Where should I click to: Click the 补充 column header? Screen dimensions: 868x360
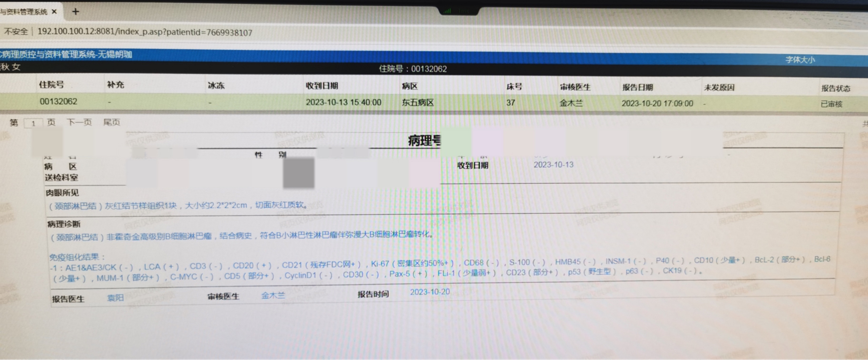[x=116, y=85]
